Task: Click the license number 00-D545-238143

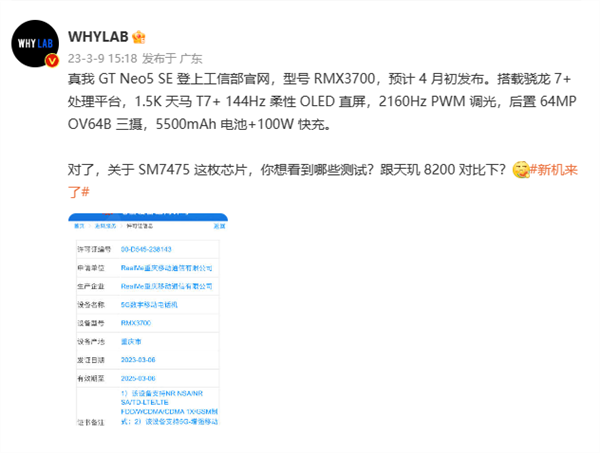Action: [x=146, y=249]
